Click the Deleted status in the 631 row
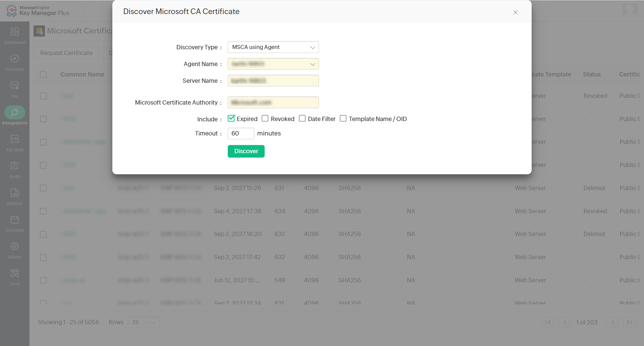 594,188
